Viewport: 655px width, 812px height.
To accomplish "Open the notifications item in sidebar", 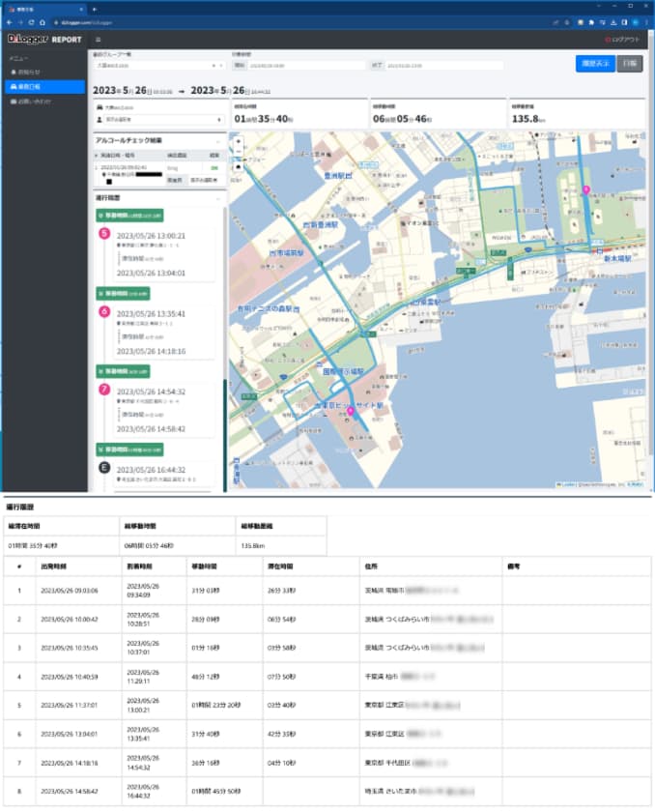I will coord(43,72).
